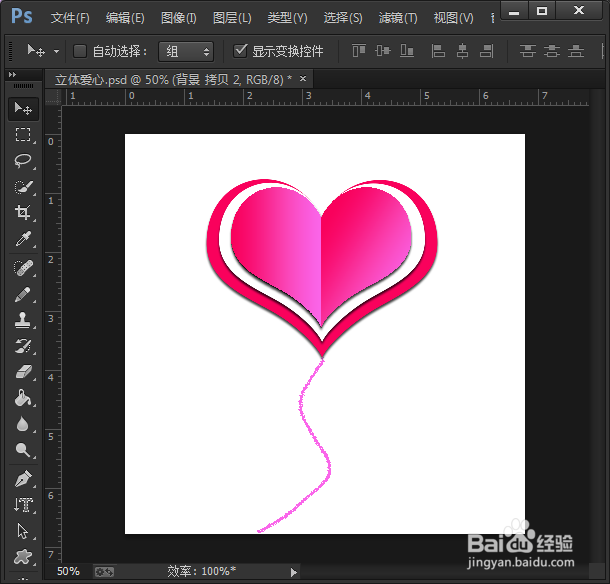Uncheck the 显示变换控件 checkbox

pyautogui.click(x=240, y=51)
